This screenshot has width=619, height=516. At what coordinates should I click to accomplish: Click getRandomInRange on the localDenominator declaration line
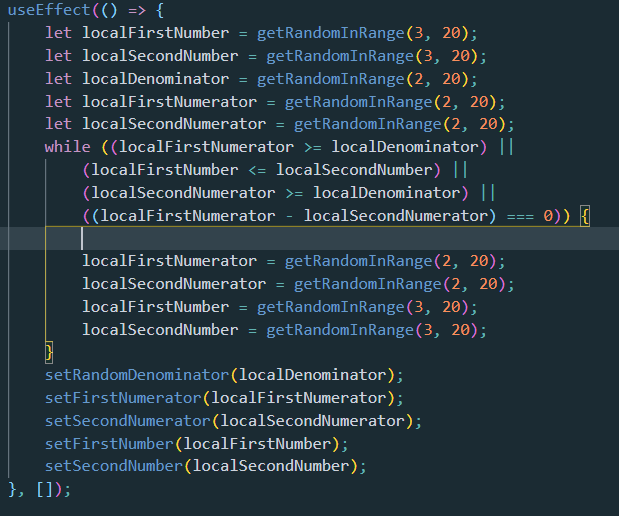click(x=331, y=79)
